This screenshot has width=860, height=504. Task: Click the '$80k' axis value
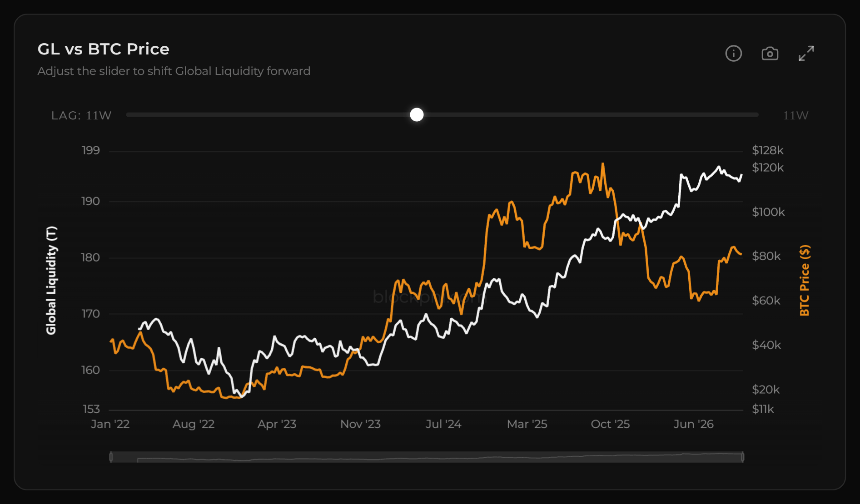coord(766,256)
